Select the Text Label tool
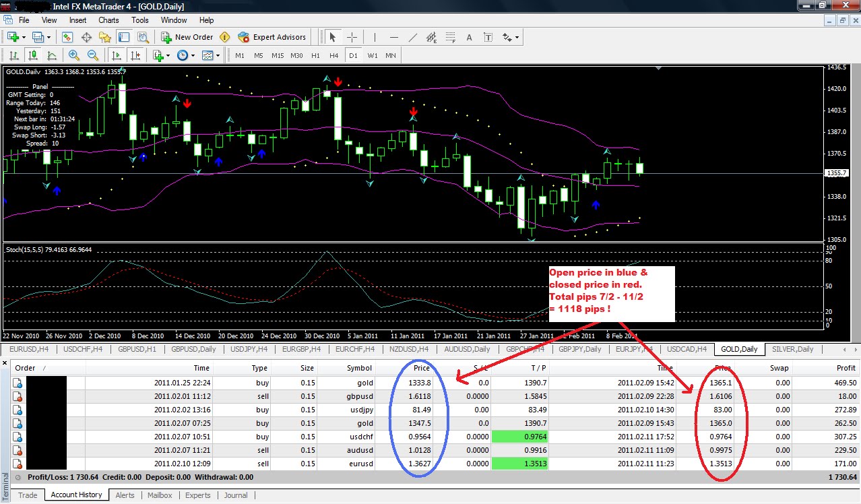The width and height of the screenshot is (861, 504). pyautogui.click(x=488, y=37)
